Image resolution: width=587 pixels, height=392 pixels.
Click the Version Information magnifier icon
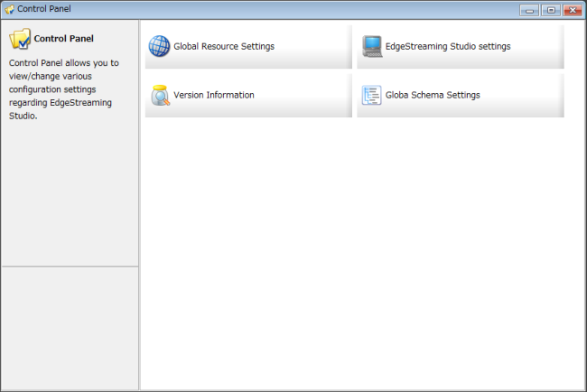click(x=159, y=95)
